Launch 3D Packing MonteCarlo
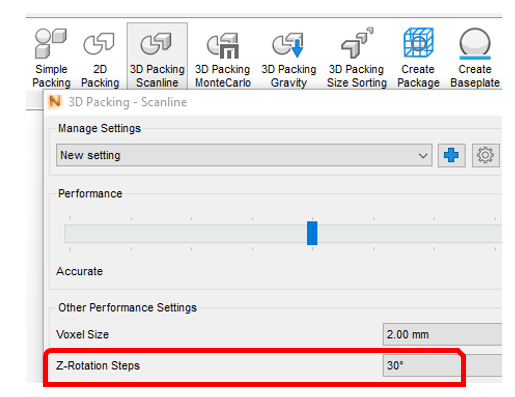This screenshot has width=515, height=397. pos(223,57)
